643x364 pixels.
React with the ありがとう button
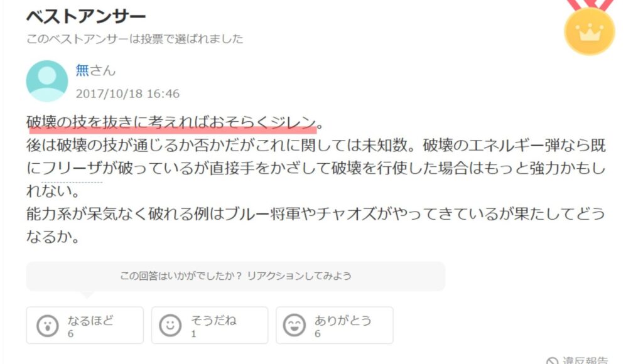(x=335, y=326)
